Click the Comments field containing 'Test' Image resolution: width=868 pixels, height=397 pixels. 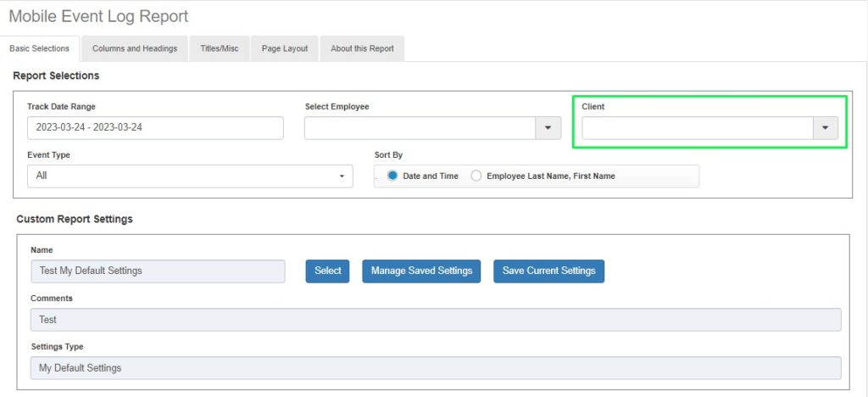[x=436, y=320]
